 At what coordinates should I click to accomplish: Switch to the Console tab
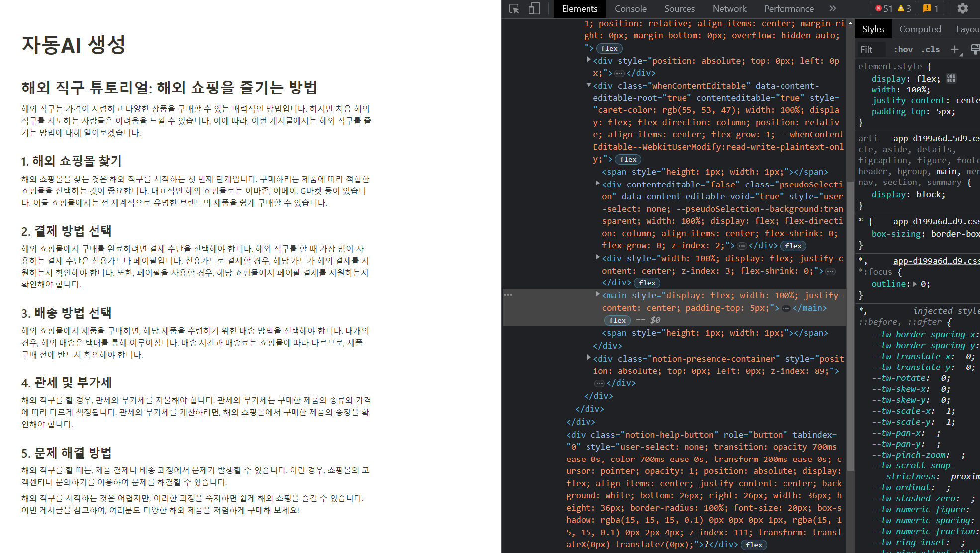pyautogui.click(x=630, y=9)
